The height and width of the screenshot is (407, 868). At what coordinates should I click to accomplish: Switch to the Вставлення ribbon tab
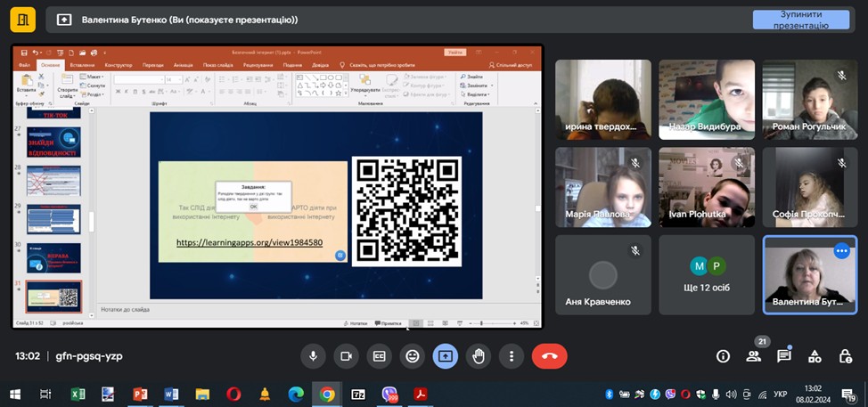pyautogui.click(x=83, y=65)
